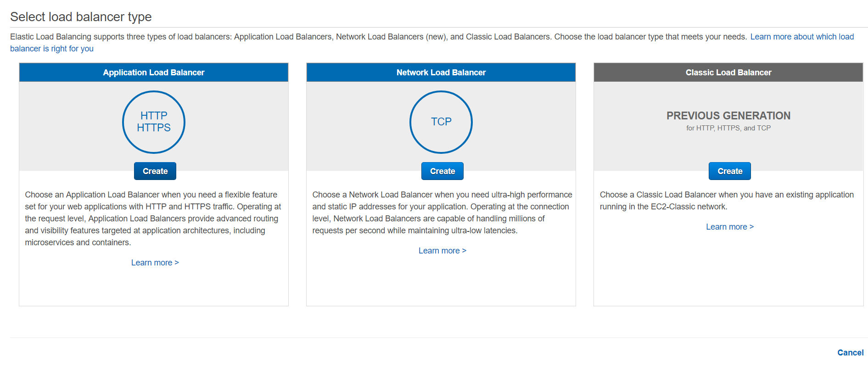Click the Elastic Load Balancing intro sentence
The width and height of the screenshot is (868, 366).
[379, 37]
